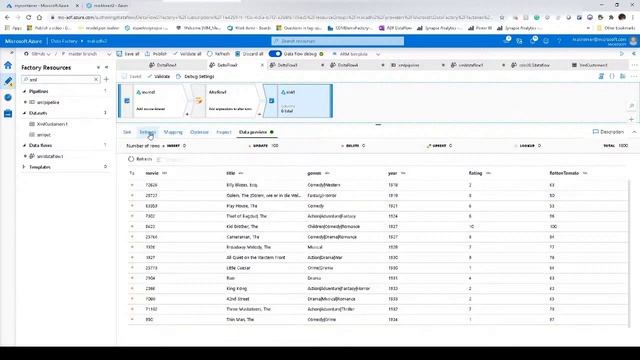Open the Manage toolbox icon in sidebar
The width and height of the screenshot is (640, 360).
tap(8, 113)
